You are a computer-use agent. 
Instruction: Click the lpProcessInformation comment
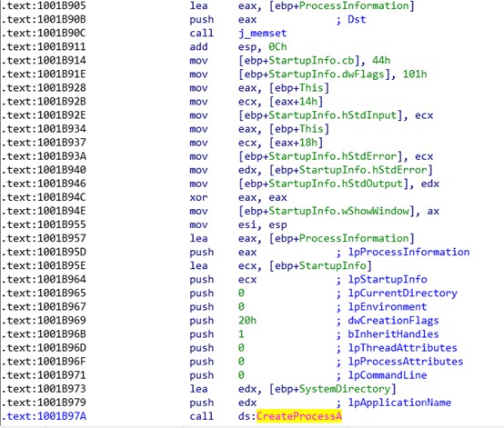408,252
